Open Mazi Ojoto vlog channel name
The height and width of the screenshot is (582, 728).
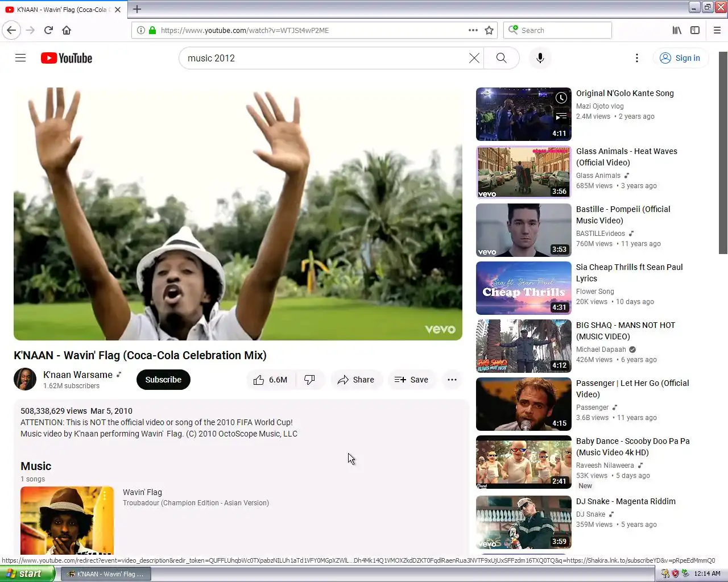(x=600, y=106)
